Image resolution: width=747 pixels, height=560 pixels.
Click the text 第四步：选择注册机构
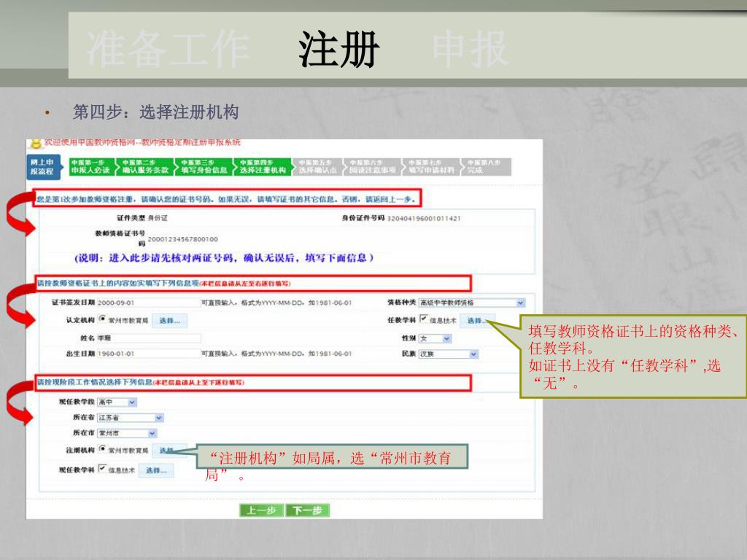point(155,112)
